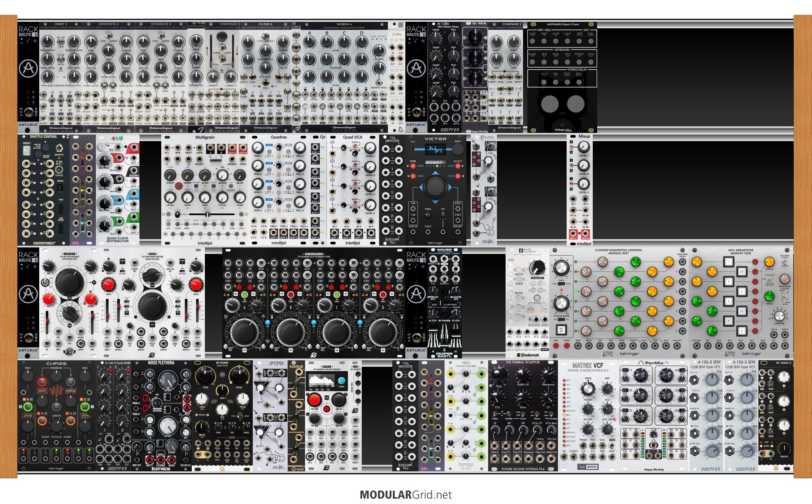This screenshot has height=504, width=812.
Task: Toggle the Shuttle Control power-on switch
Action: (59, 147)
